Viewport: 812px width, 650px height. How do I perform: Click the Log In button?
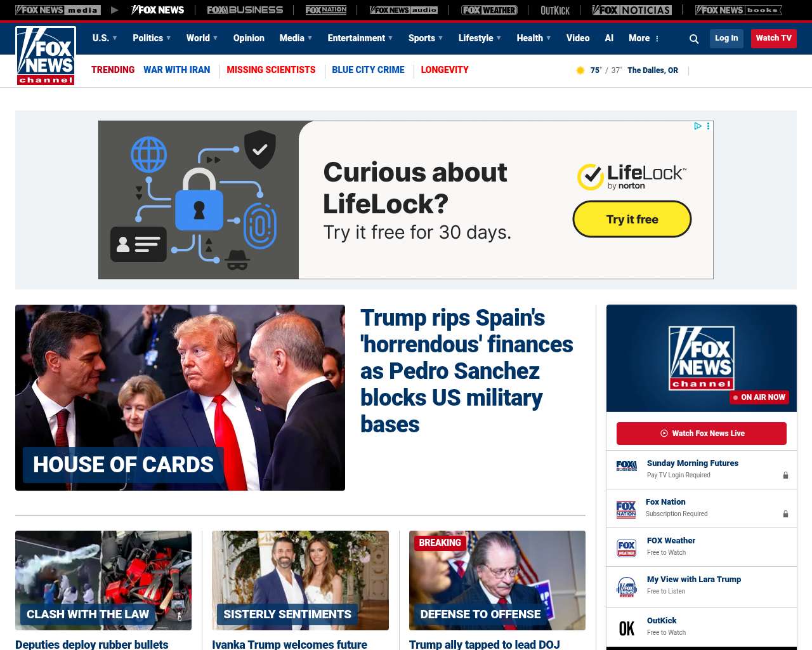pyautogui.click(x=726, y=38)
